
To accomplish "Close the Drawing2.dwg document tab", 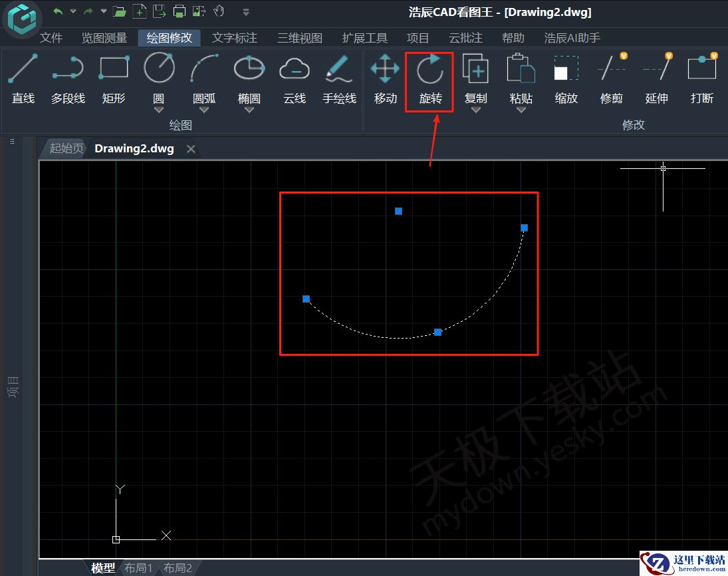I will click(x=191, y=149).
